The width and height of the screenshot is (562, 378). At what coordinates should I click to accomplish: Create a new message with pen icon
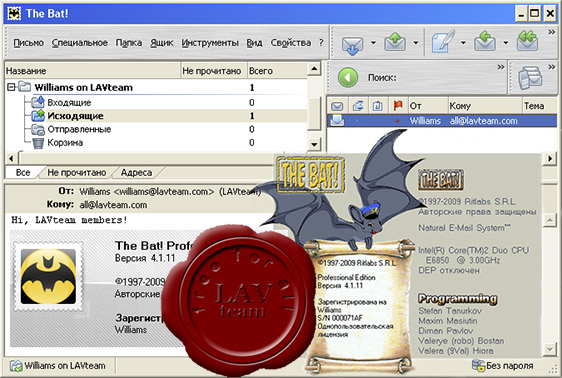443,42
